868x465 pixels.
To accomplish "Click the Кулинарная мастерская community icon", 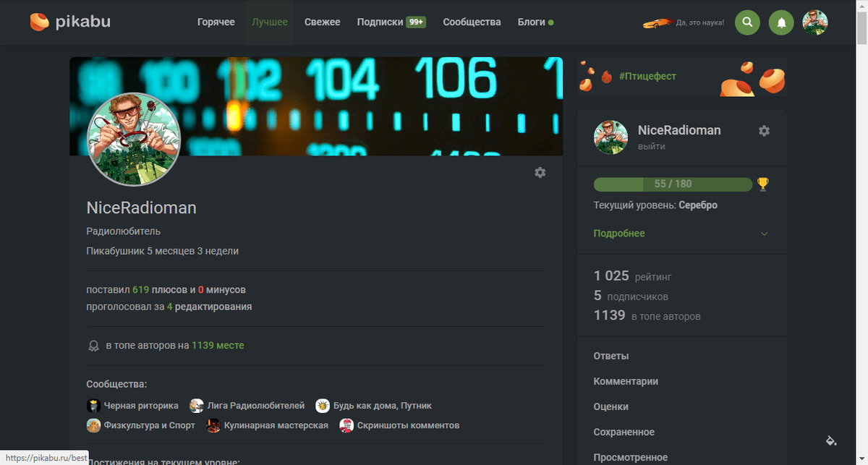I will pyautogui.click(x=213, y=425).
